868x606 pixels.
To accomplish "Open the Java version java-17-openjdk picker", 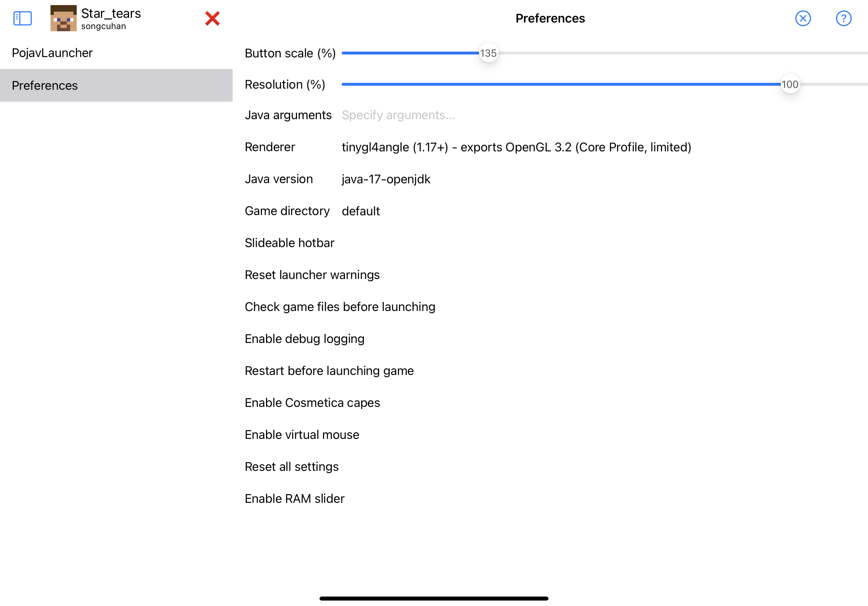I will 386,179.
